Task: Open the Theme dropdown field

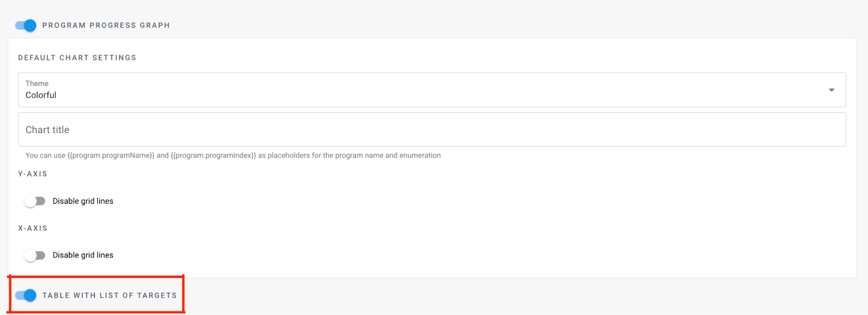Action: (423, 90)
